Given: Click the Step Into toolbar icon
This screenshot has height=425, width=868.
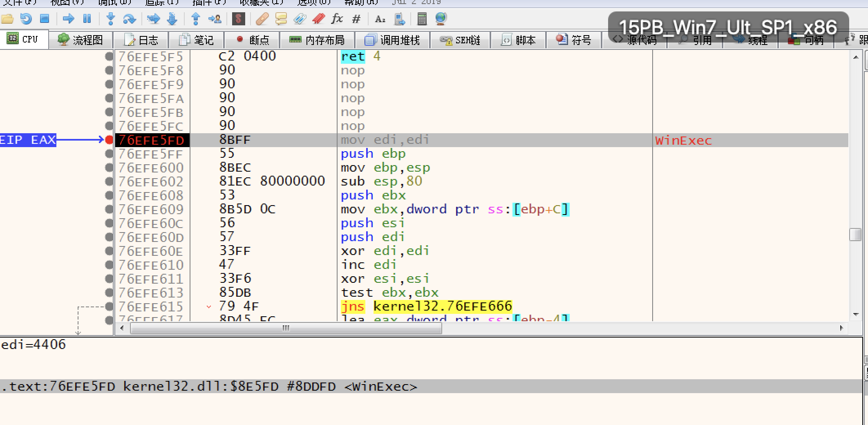Looking at the screenshot, I should coord(111,19).
